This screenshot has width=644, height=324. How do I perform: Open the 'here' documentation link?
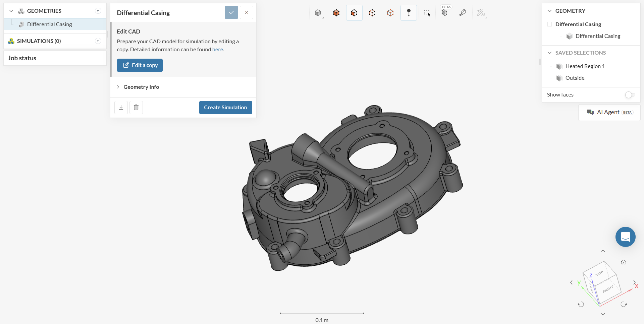(217, 50)
